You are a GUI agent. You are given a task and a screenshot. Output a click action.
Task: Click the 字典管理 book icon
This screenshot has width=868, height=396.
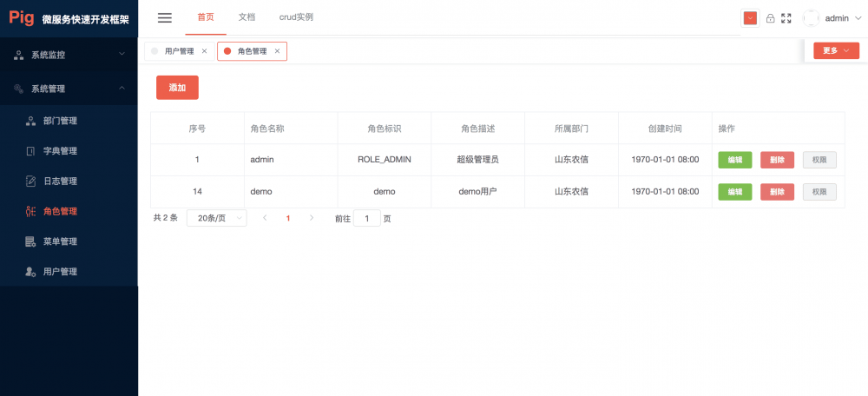pos(30,151)
